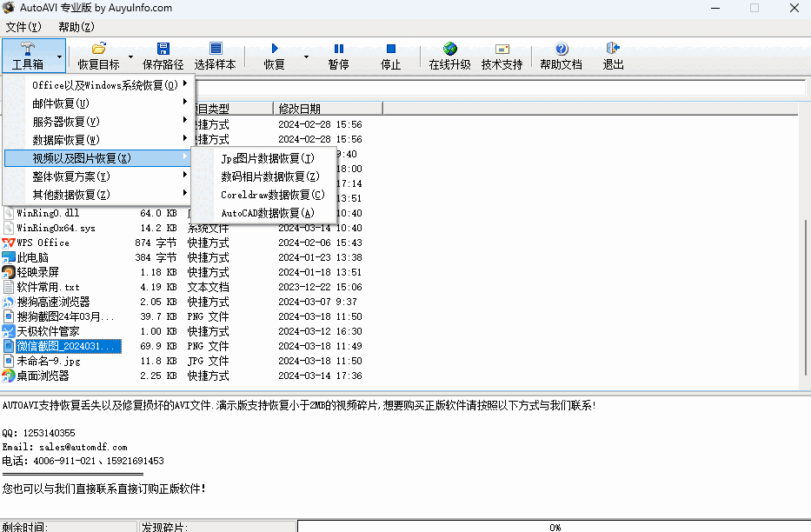Click the 0% progress bar
811x532 pixels.
(x=554, y=525)
